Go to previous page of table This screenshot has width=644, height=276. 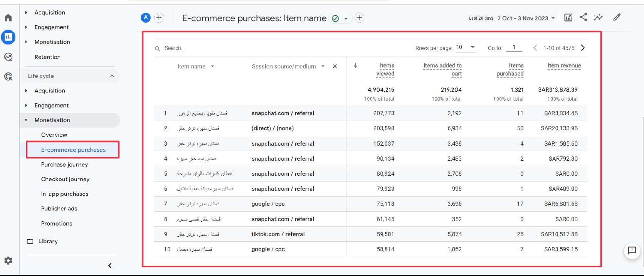click(535, 48)
